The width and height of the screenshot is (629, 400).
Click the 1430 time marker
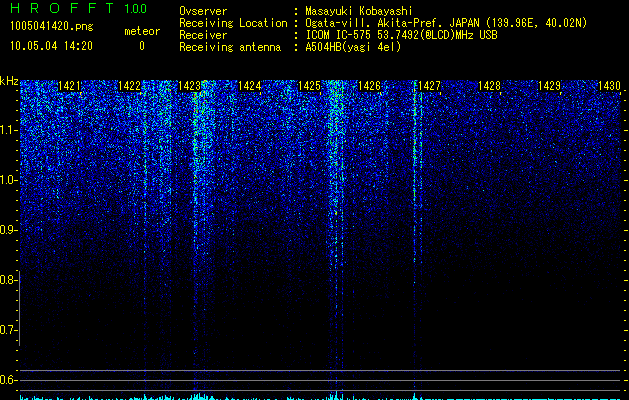[x=609, y=86]
